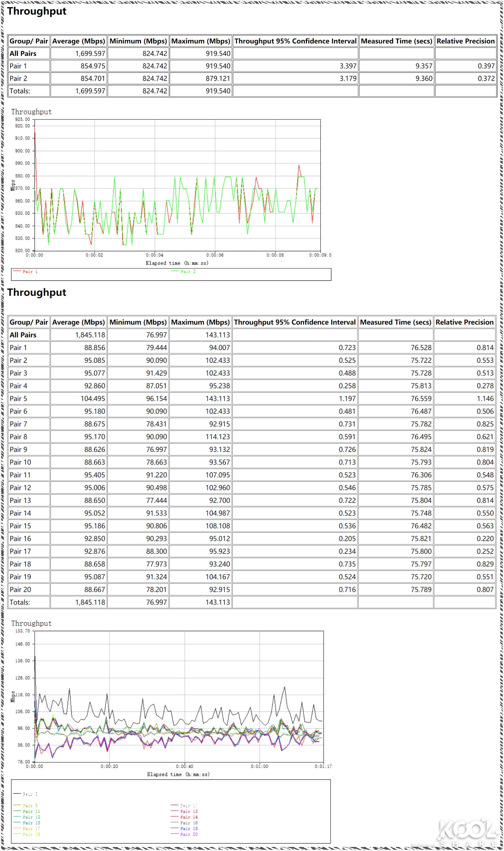Click the Pair 16 relative precision 0.220
This screenshot has height=851, width=504.
coord(485,538)
